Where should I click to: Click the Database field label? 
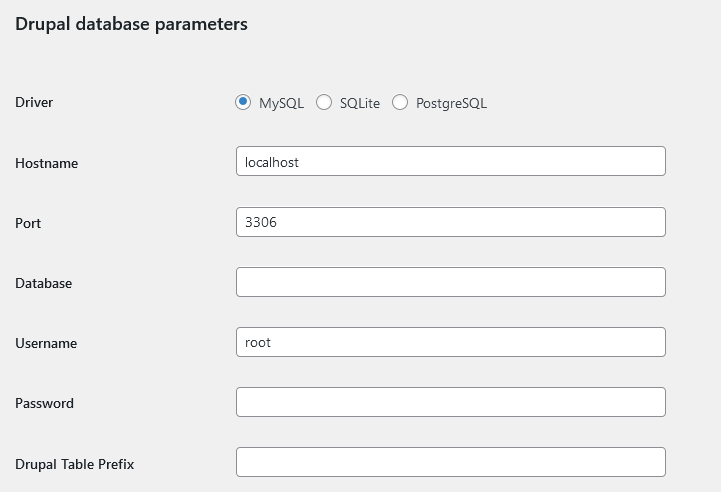click(43, 283)
